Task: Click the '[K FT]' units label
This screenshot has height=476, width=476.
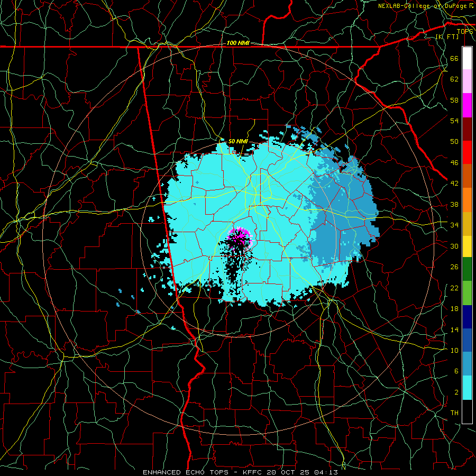Action: (447, 36)
